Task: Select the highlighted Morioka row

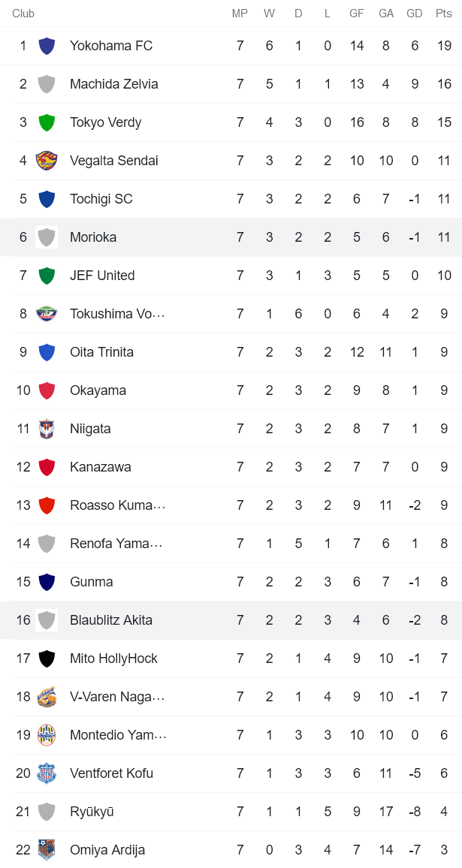Action: click(231, 237)
